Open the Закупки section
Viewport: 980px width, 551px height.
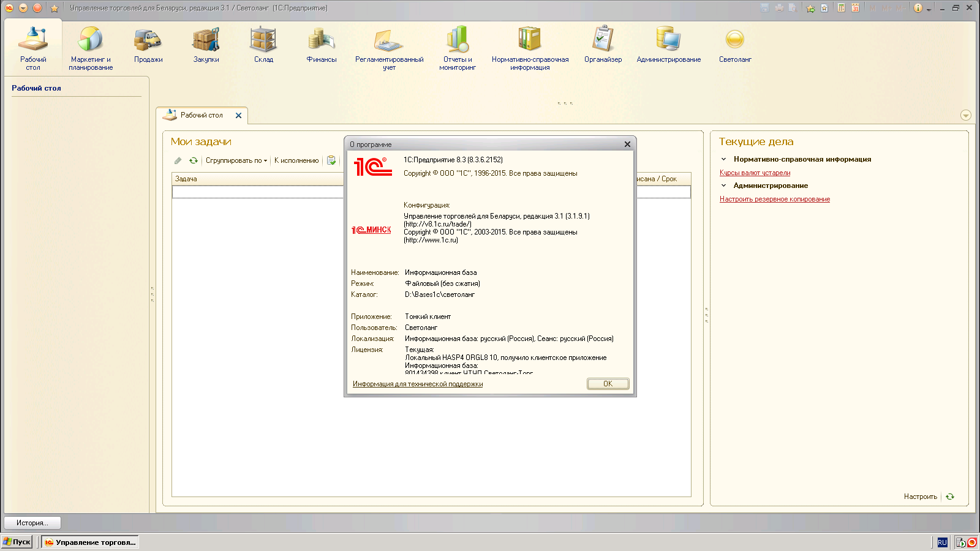(x=206, y=45)
